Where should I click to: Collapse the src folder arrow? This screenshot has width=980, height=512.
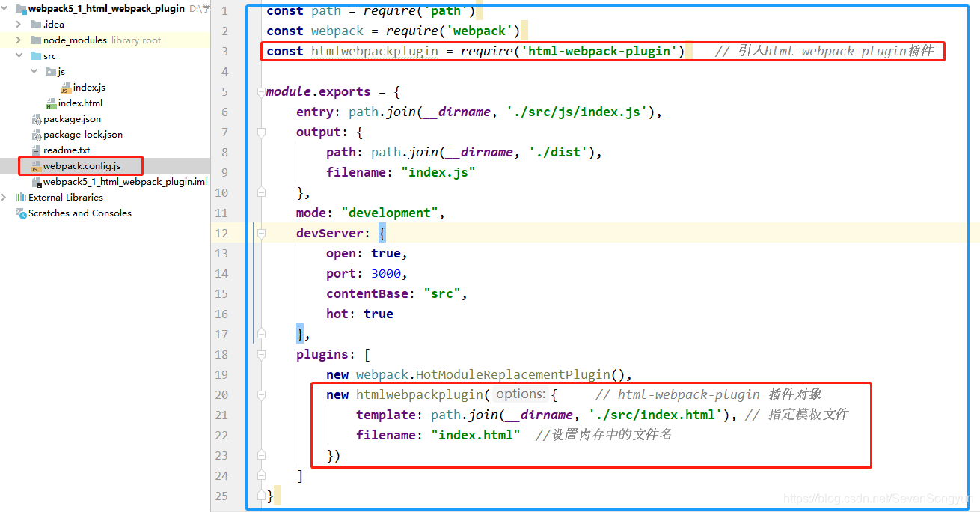pos(19,56)
